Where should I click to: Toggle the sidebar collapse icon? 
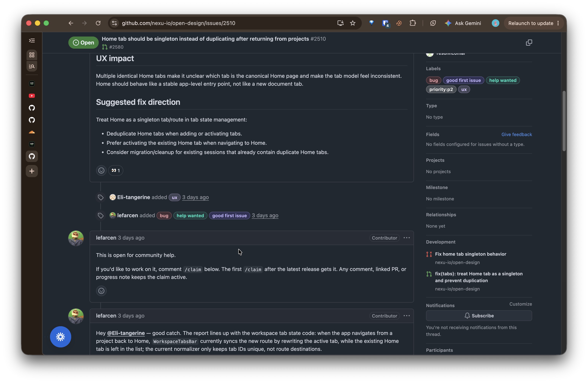coord(32,40)
